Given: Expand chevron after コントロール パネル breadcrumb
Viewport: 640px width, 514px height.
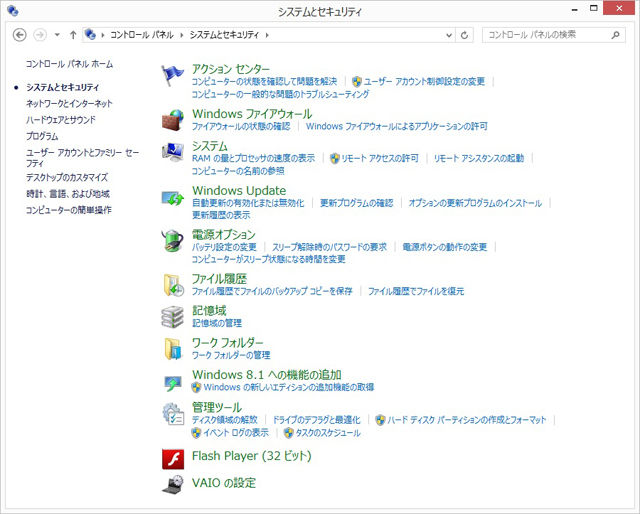Looking at the screenshot, I should point(182,35).
